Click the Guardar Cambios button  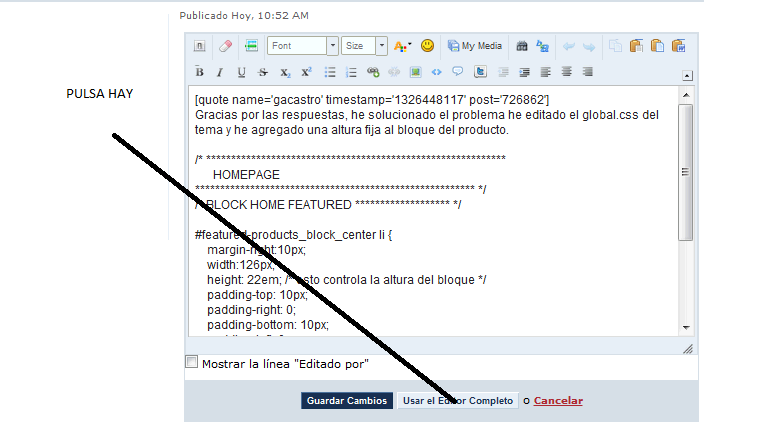[x=347, y=401]
